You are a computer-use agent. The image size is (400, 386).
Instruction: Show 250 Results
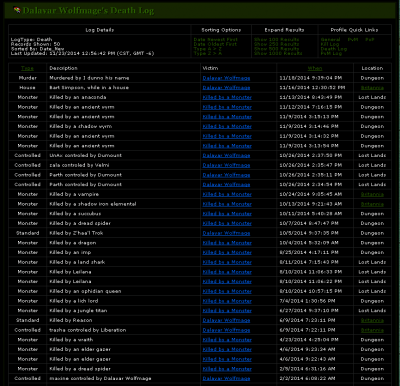coord(276,44)
